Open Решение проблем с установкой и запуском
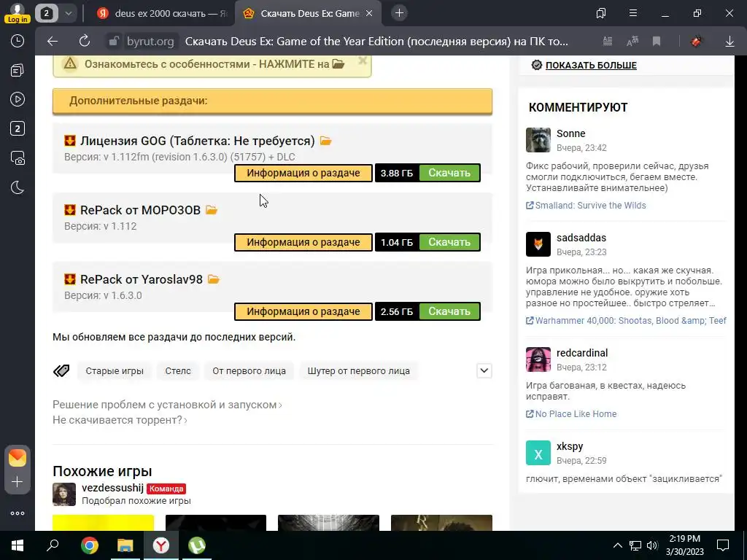The width and height of the screenshot is (747, 560). (167, 405)
